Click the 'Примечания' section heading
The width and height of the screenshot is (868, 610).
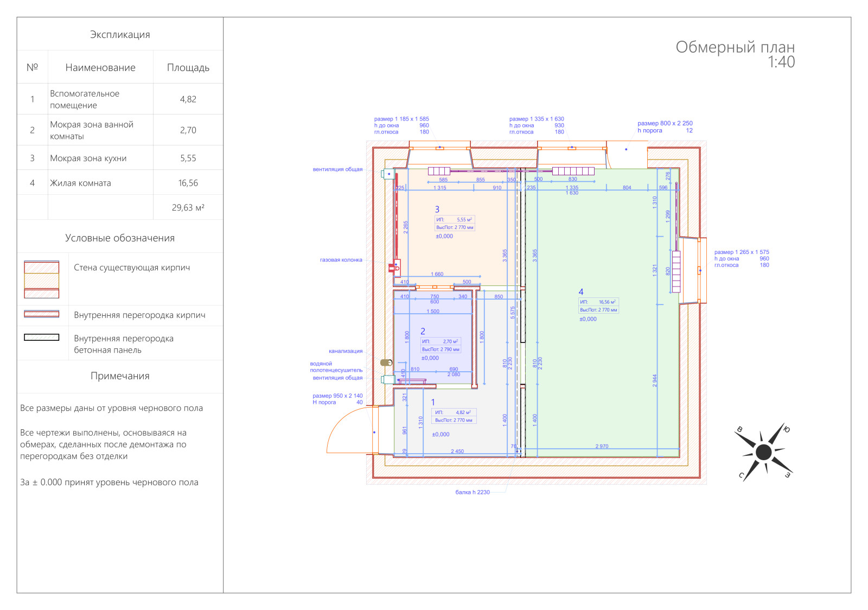pyautogui.click(x=120, y=376)
